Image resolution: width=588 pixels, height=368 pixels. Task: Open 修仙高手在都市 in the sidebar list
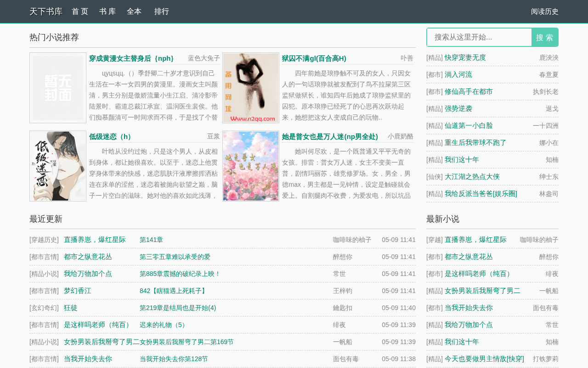click(469, 92)
